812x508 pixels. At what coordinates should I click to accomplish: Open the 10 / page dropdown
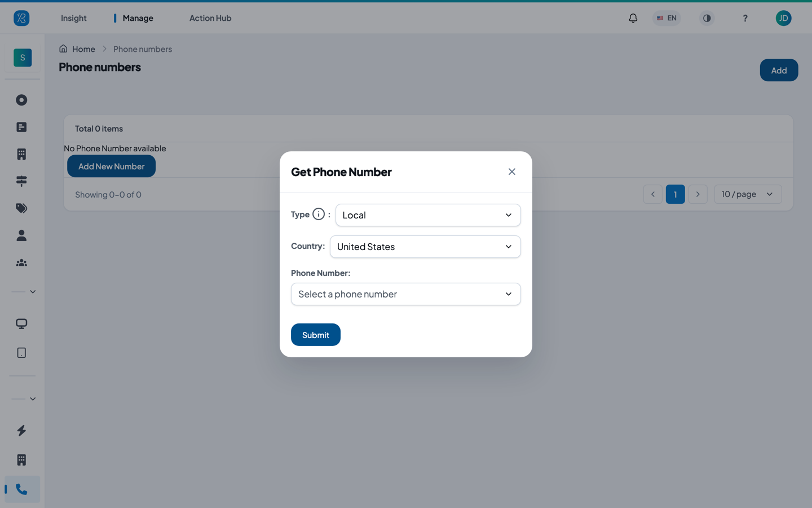748,194
